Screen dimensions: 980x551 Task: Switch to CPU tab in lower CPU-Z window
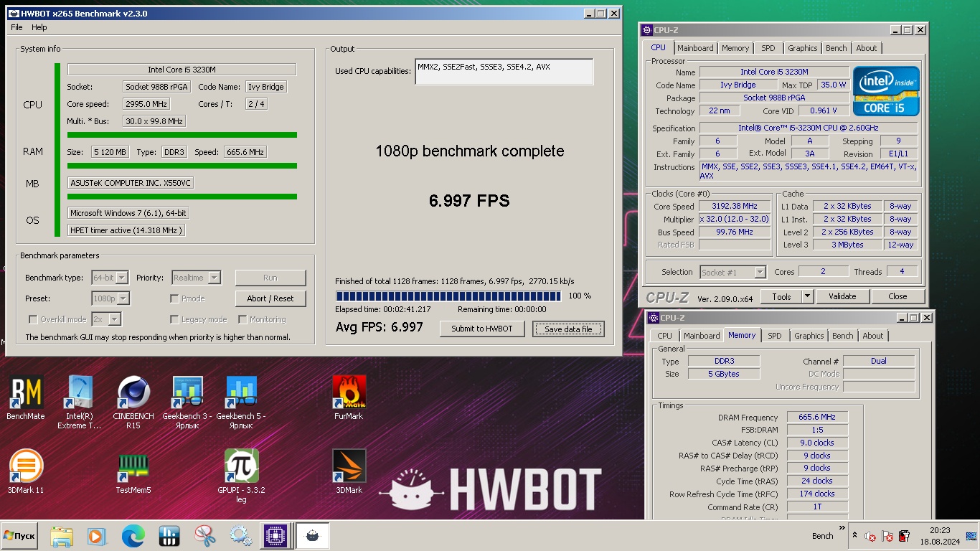[665, 336]
